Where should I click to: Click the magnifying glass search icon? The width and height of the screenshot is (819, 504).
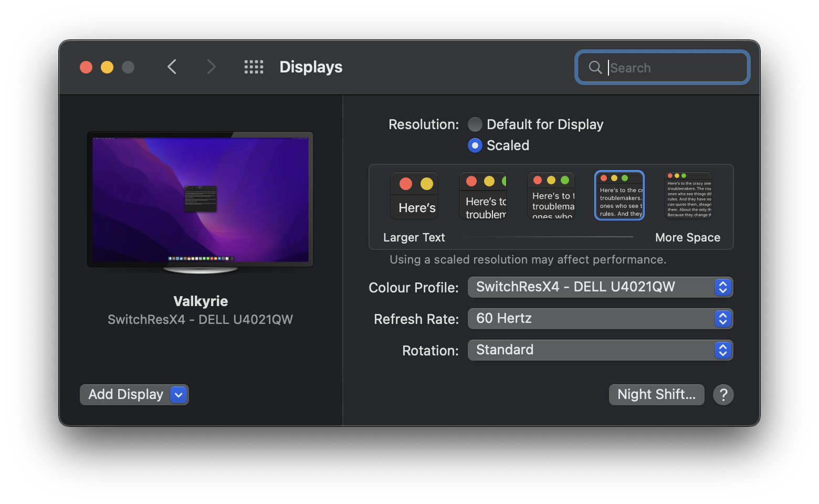pos(595,67)
